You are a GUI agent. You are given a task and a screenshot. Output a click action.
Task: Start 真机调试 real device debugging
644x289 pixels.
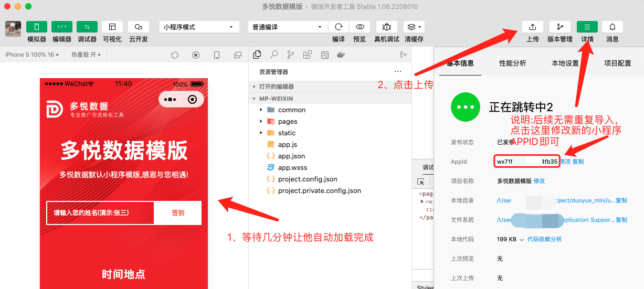pyautogui.click(x=387, y=27)
